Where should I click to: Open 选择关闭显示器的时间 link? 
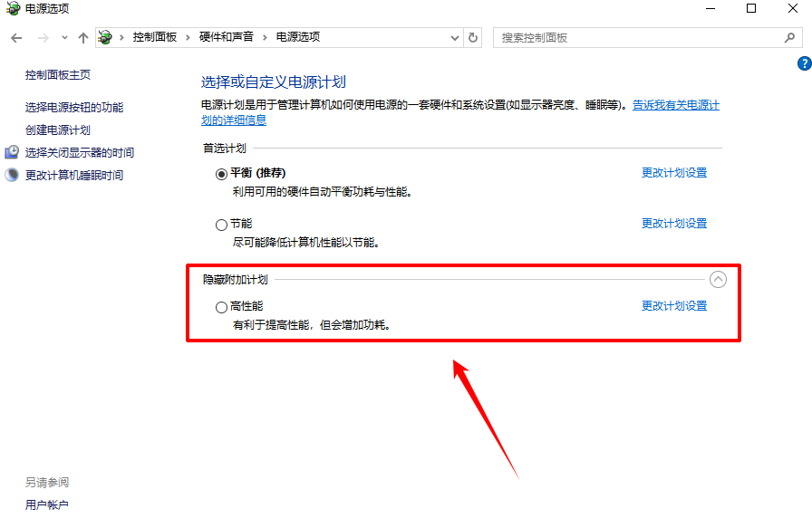[80, 153]
